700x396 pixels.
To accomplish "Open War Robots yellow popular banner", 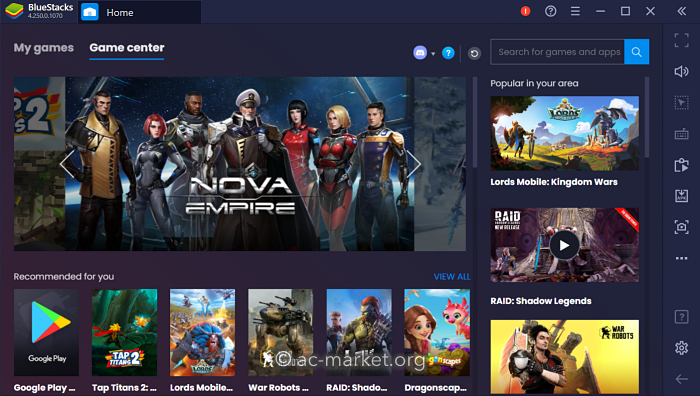I will pos(564,357).
